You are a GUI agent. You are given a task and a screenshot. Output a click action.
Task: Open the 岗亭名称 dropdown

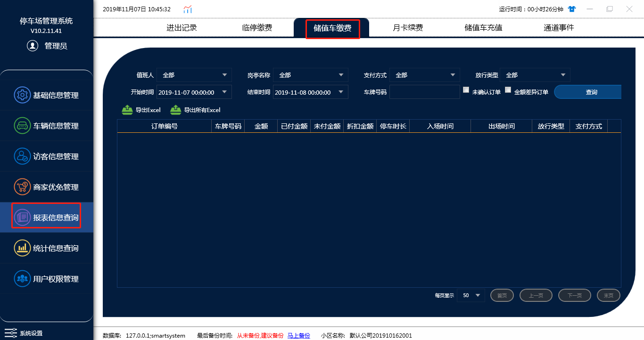(x=311, y=75)
